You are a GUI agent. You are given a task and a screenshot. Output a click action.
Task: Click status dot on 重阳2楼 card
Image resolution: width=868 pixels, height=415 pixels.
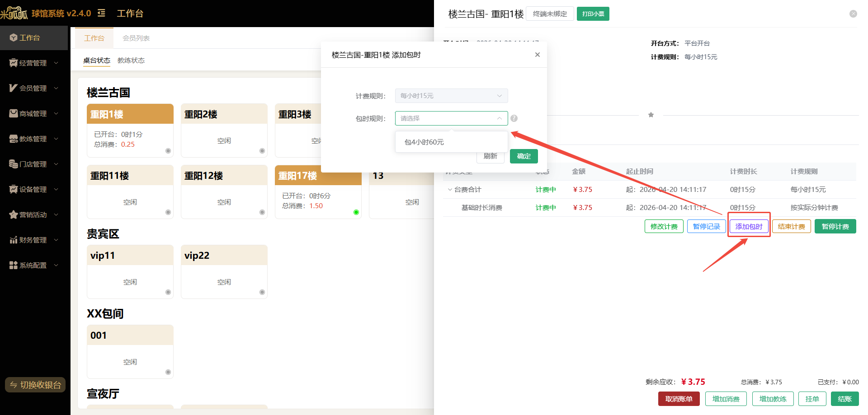pyautogui.click(x=262, y=151)
